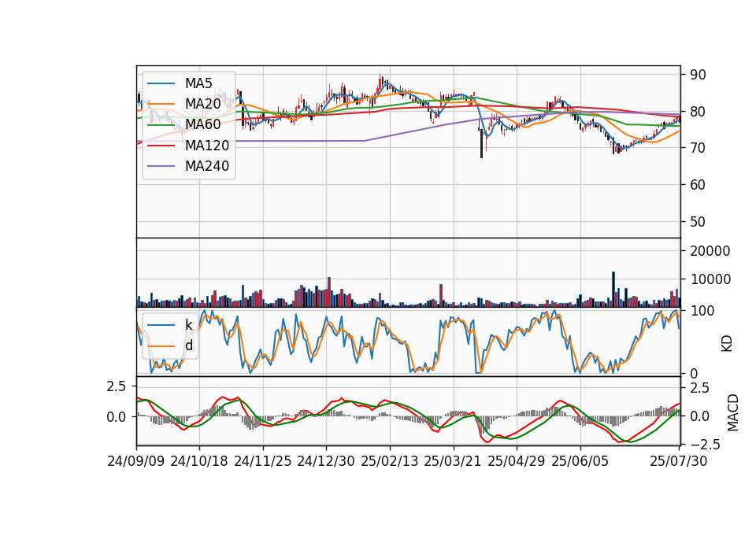The image size is (756, 543).
Task: Click the k legend label in KD panel
Action: 188,325
